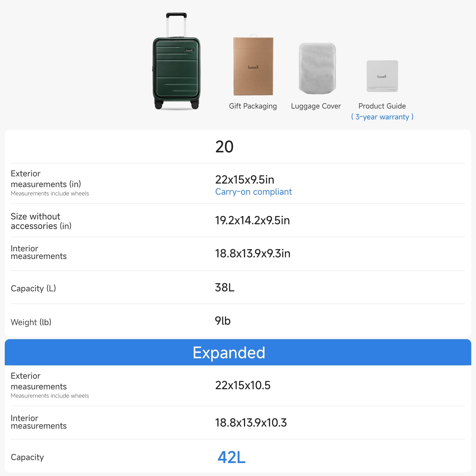Viewport: 476px width, 476px height.
Task: Click the Exterior measurements row label
Action: tap(46, 179)
